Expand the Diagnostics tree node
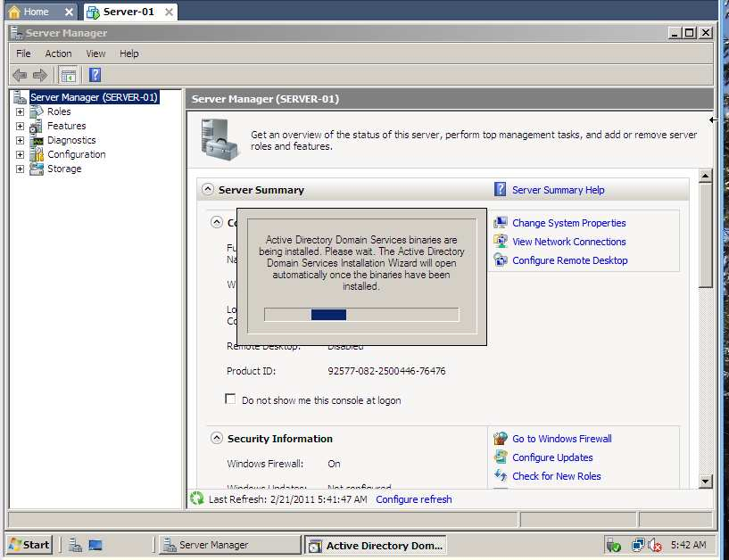Screen dimensions: 729x560 [20, 140]
